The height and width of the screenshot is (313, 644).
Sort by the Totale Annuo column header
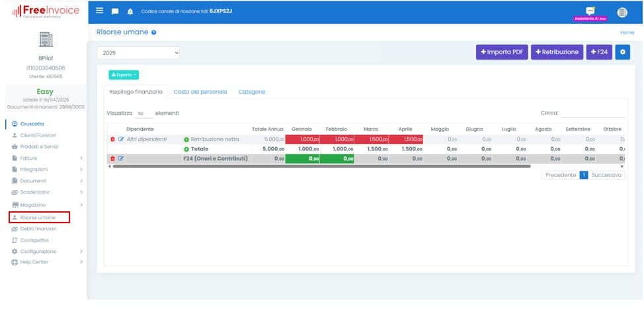point(267,129)
